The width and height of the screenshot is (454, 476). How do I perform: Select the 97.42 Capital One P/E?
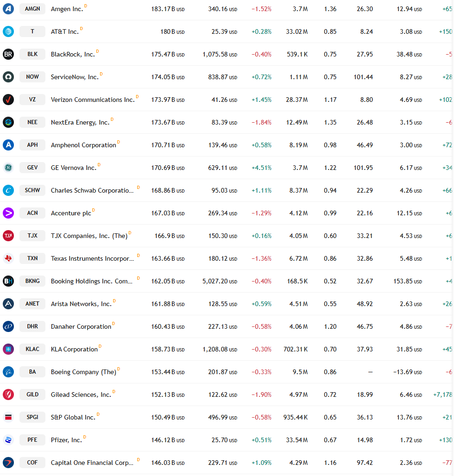click(365, 463)
